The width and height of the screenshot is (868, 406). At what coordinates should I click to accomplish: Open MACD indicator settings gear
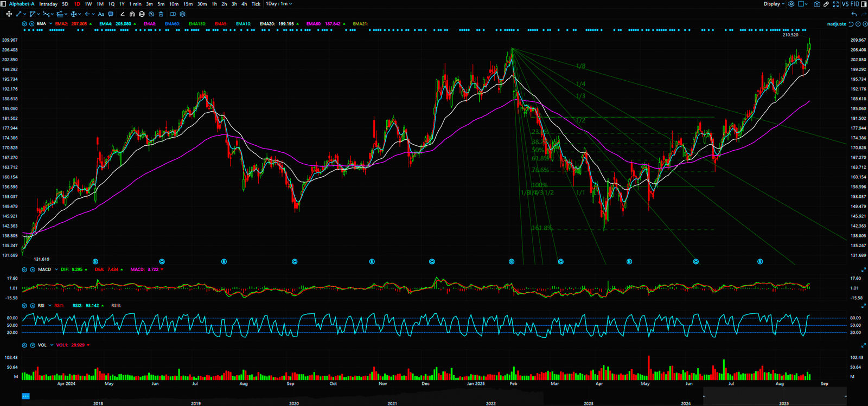[x=24, y=269]
